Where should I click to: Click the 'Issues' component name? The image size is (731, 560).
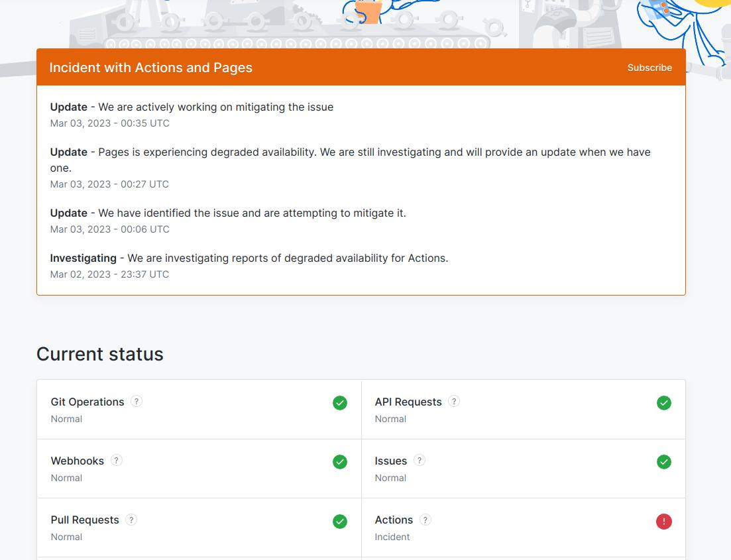coord(390,461)
